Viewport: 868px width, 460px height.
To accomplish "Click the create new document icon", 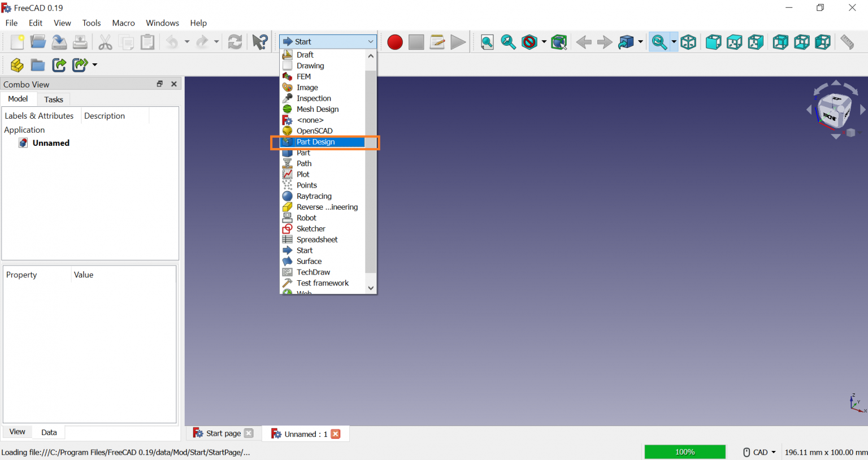I will (17, 42).
